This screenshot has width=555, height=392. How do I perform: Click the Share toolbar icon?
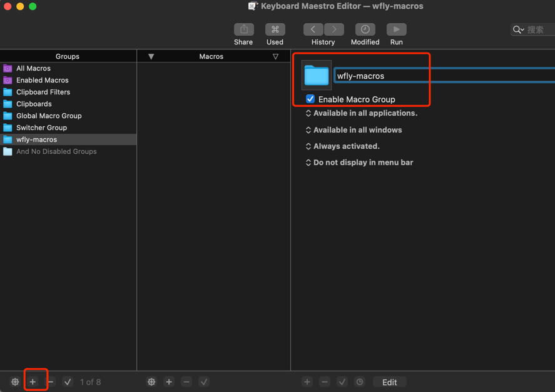pos(243,29)
